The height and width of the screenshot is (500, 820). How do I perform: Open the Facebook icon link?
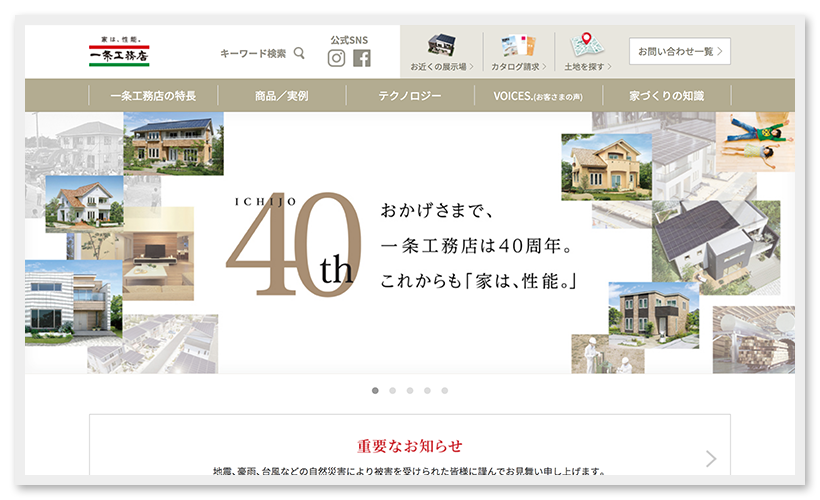(x=362, y=58)
